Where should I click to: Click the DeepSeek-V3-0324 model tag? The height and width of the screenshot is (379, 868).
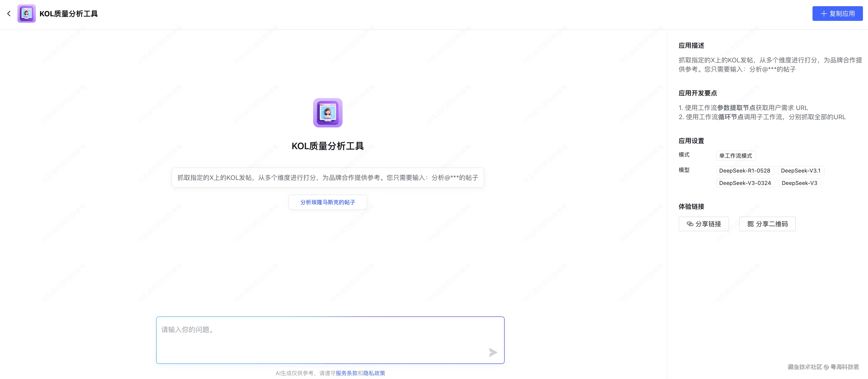click(745, 183)
